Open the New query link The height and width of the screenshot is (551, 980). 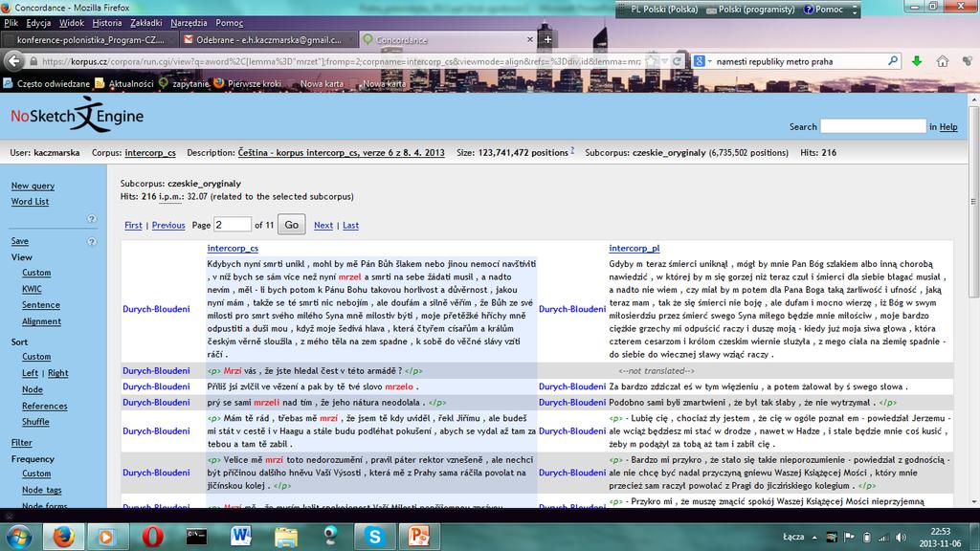coord(33,186)
